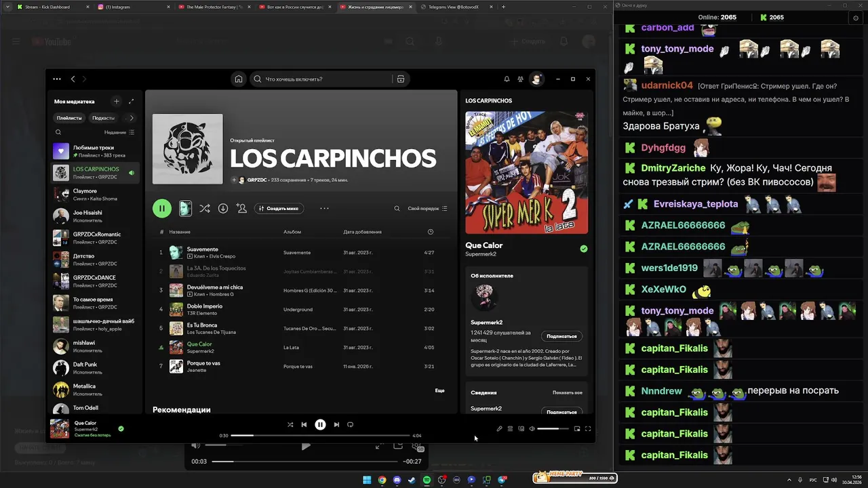The image size is (868, 488).
Task: Open the Browse icon inside search bar
Action: pyautogui.click(x=401, y=79)
